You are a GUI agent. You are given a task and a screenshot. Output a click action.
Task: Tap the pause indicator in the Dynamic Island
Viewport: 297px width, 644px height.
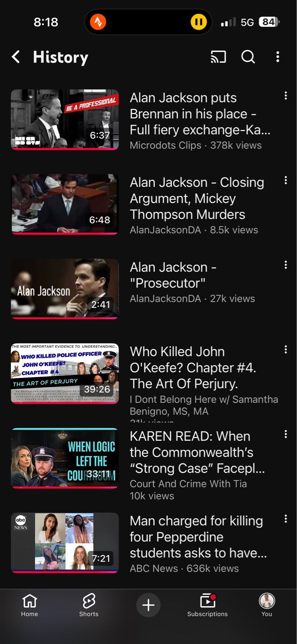(x=199, y=22)
